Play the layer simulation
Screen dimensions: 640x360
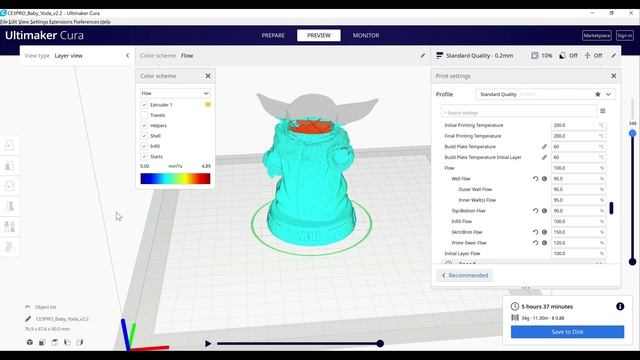208,344
